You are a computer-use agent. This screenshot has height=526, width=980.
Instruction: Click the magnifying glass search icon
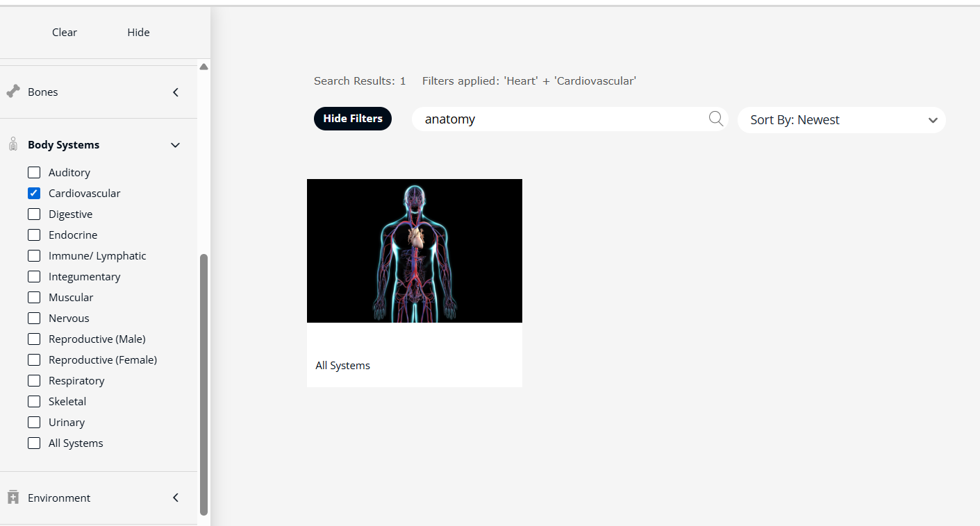[715, 119]
